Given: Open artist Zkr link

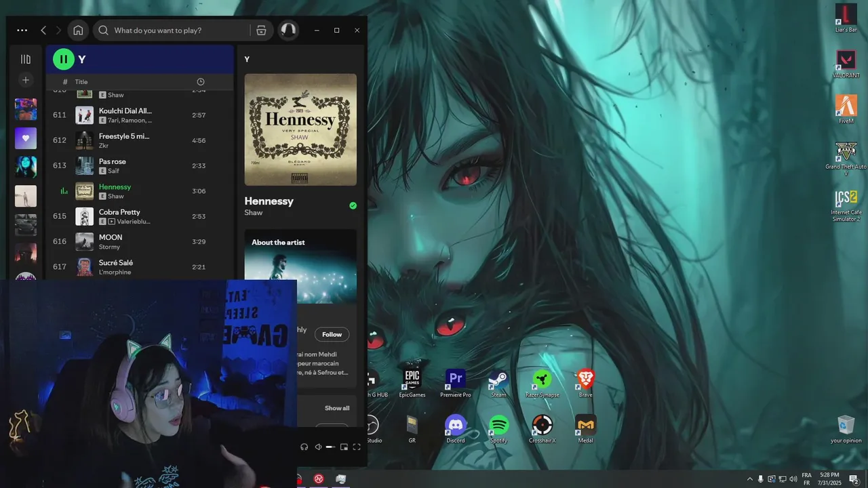Looking at the screenshot, I should [x=104, y=146].
